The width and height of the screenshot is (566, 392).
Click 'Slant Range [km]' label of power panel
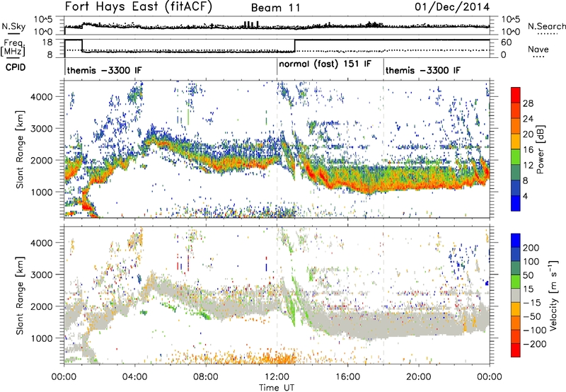(x=20, y=149)
